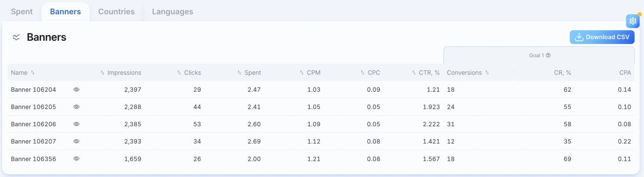Click the CPA column header

point(625,73)
